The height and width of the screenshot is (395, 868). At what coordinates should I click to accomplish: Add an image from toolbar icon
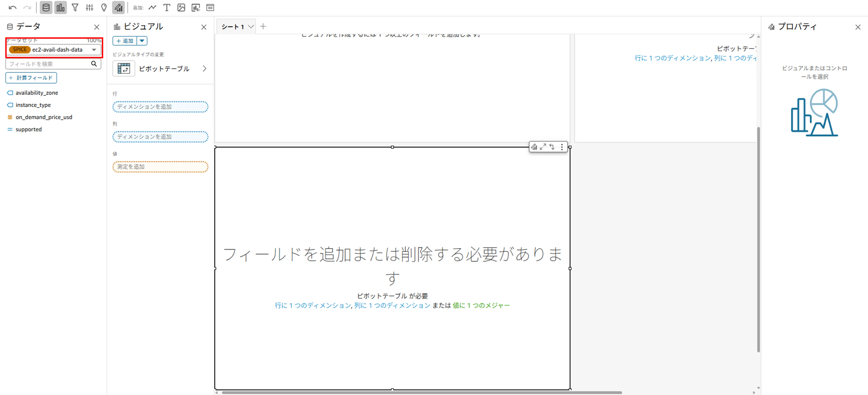[x=181, y=7]
